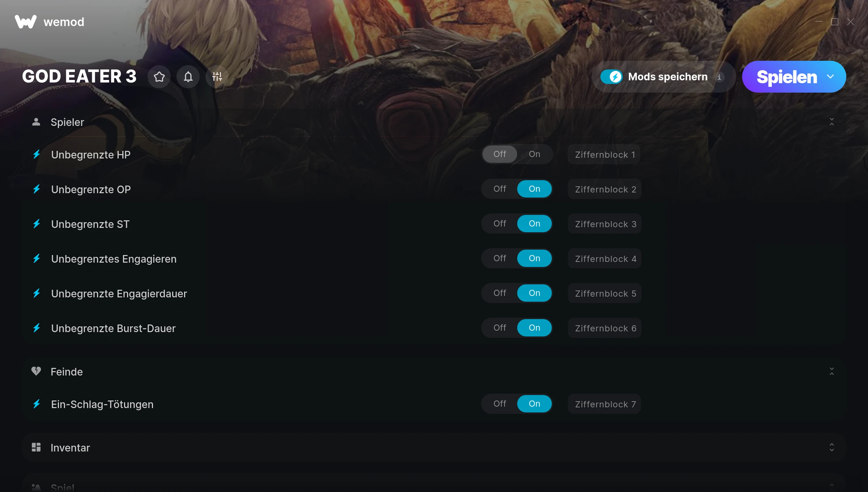The width and height of the screenshot is (868, 492).
Task: Change the Ziffernblock 3 hotkey
Action: click(x=605, y=224)
